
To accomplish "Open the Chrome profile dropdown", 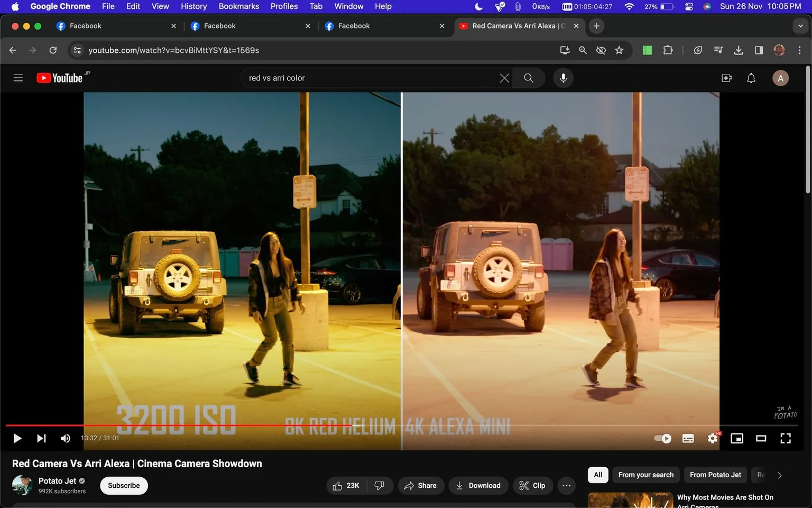I will (x=779, y=50).
